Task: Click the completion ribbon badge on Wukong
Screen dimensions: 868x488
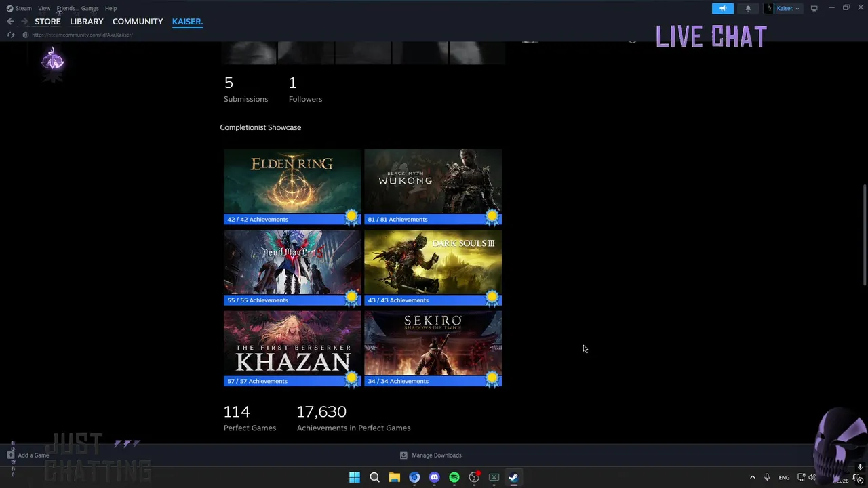Action: click(492, 218)
